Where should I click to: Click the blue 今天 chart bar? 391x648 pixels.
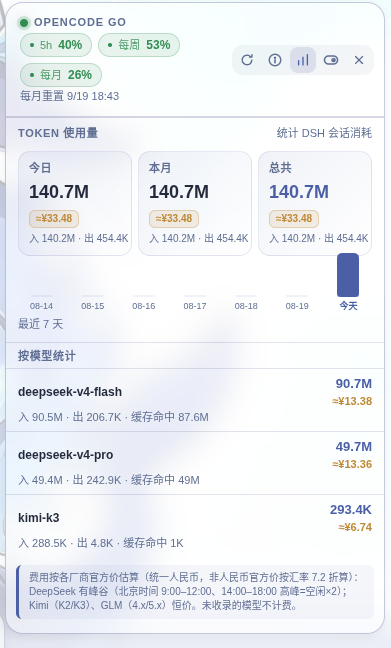[348, 275]
